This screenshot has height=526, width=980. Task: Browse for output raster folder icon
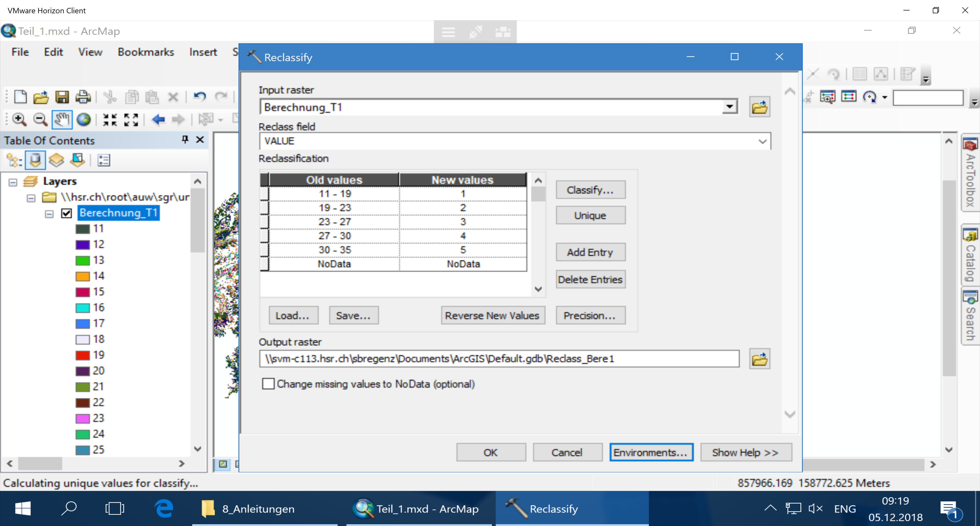759,359
